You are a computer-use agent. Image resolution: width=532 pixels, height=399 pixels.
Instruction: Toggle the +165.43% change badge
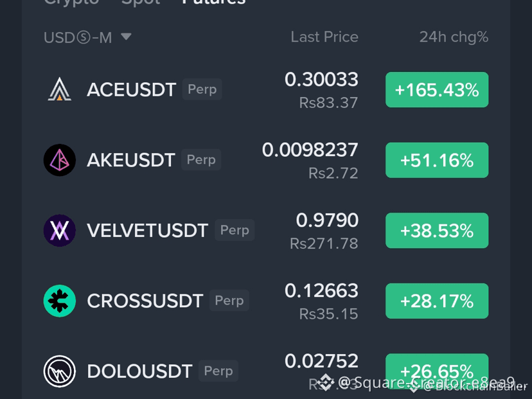click(437, 89)
